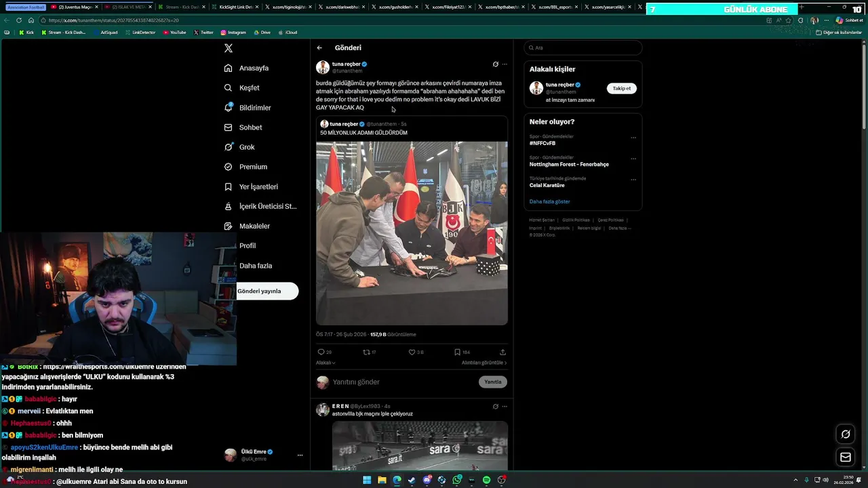Open the floating messages envelope button

846,457
